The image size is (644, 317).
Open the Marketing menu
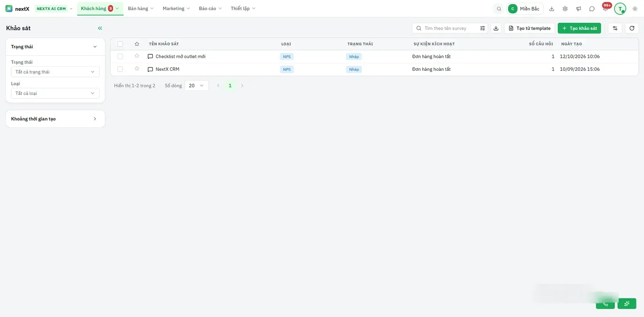coord(176,8)
